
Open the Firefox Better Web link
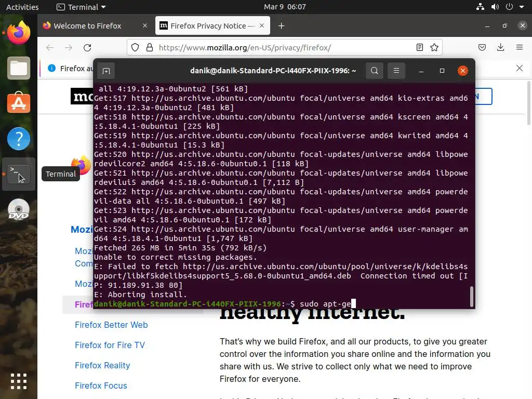(x=111, y=325)
